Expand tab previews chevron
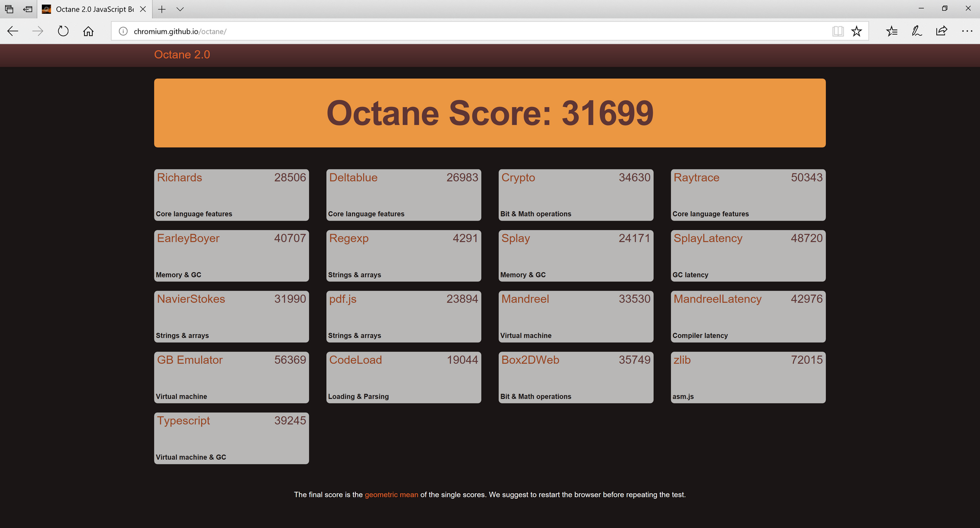The image size is (980, 528). pyautogui.click(x=180, y=9)
